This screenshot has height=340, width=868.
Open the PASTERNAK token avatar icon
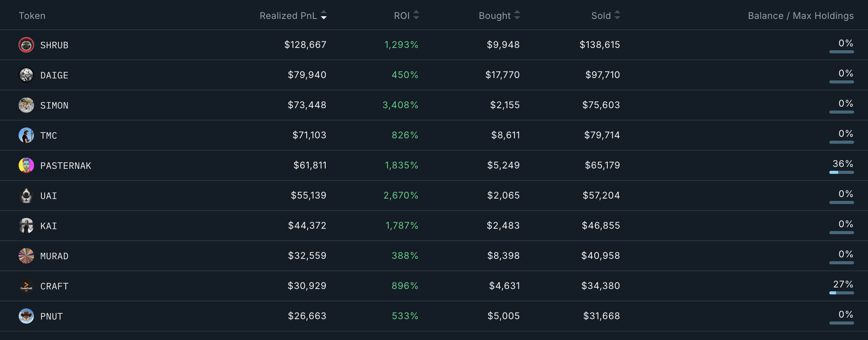tap(26, 165)
